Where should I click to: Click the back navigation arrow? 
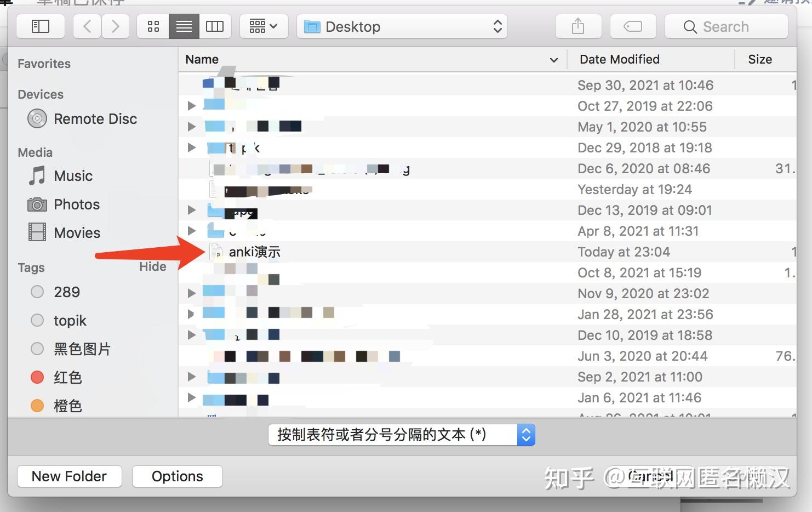point(87,26)
